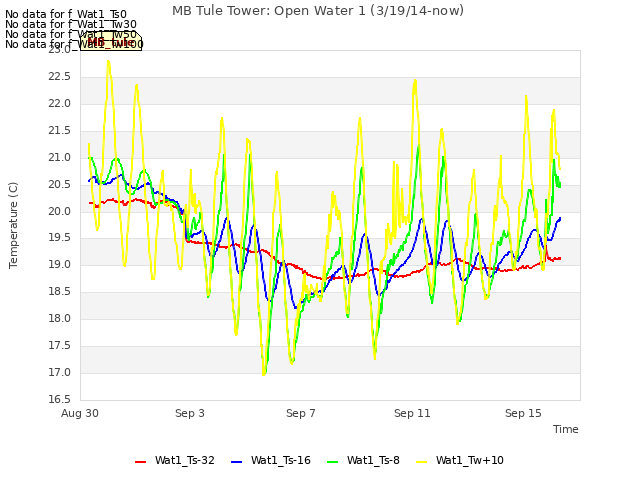Click the No data for f_Wat1_Ts0 message

(66, 15)
